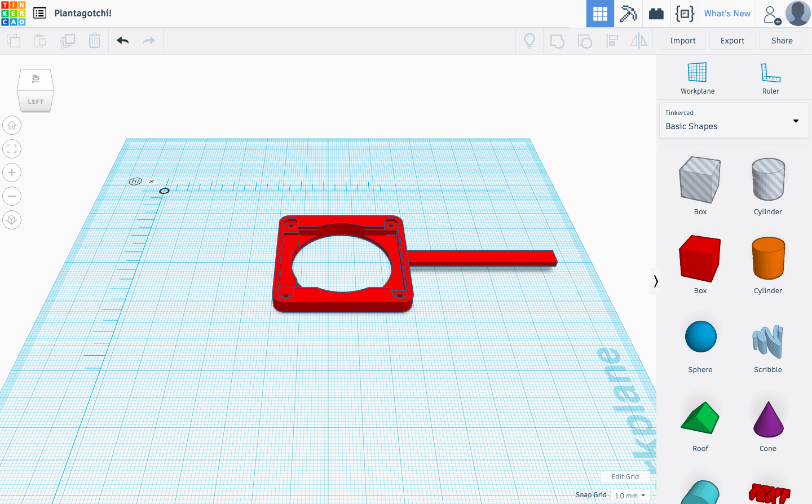Click the Export button
812x504 pixels.
click(732, 41)
